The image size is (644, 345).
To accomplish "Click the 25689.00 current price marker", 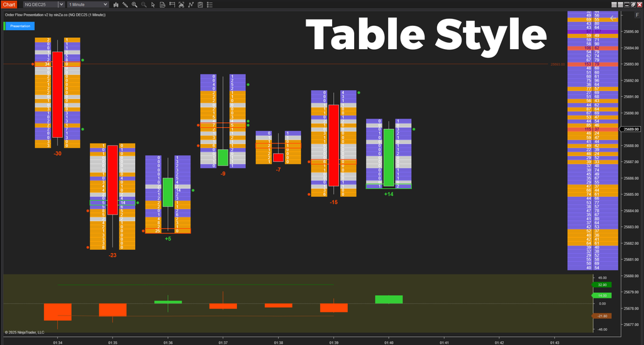I will coord(631,129).
